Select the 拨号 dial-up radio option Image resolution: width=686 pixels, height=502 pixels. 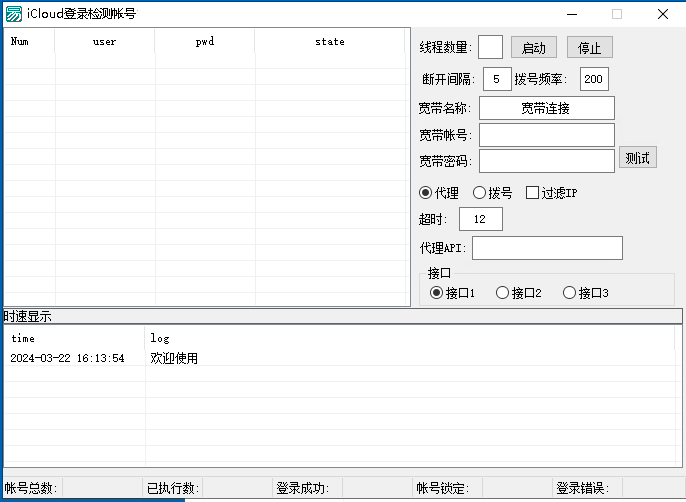480,193
